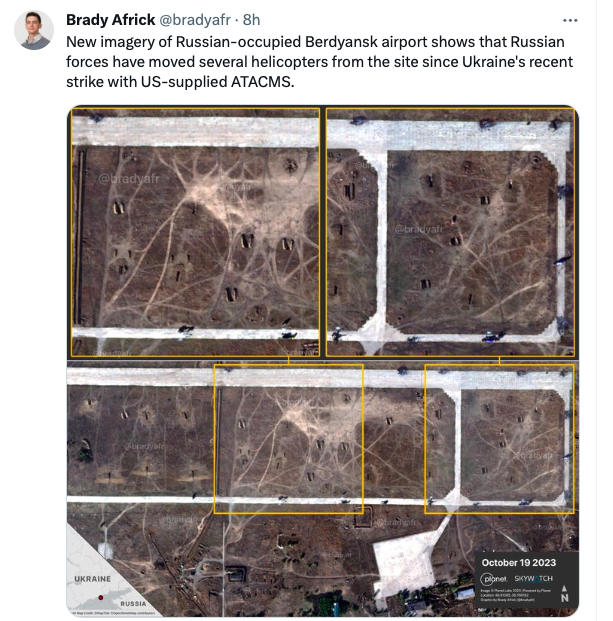Click the left yellow outlined box in overview

coord(289,439)
